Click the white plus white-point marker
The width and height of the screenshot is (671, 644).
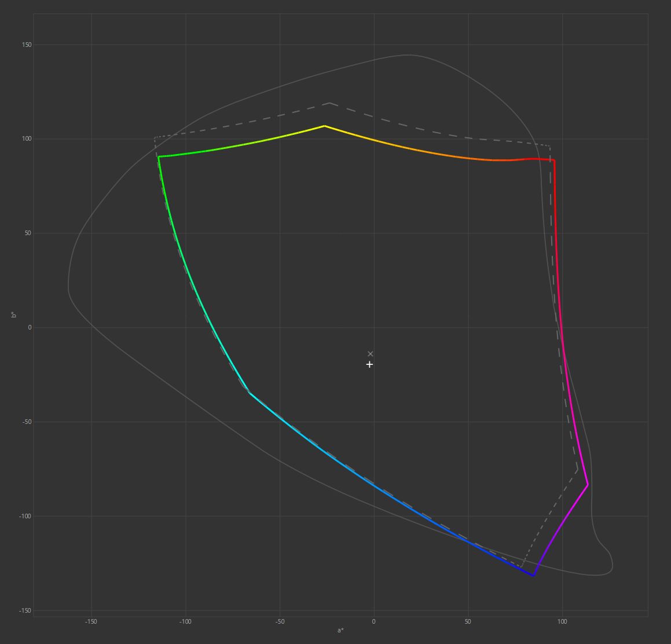tap(370, 364)
